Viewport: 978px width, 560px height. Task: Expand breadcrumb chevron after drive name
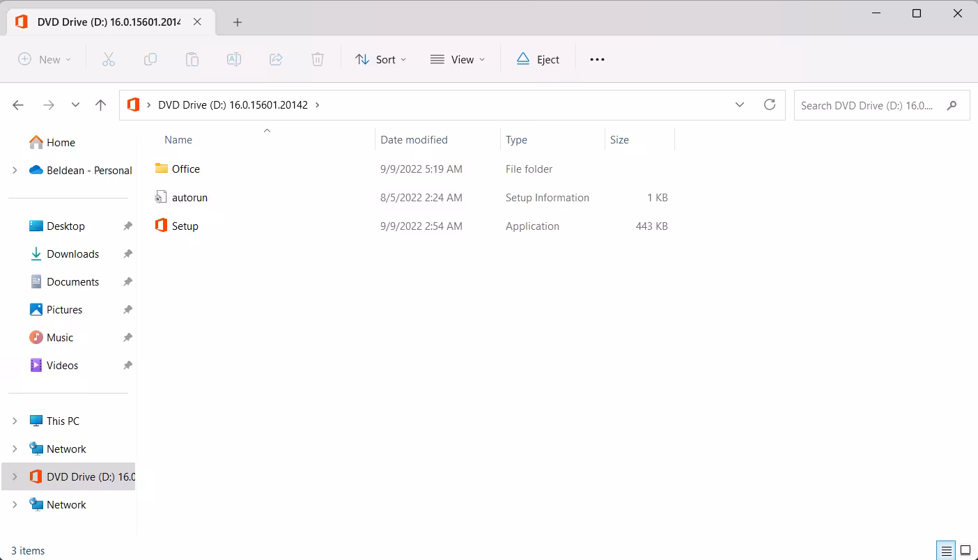[318, 105]
